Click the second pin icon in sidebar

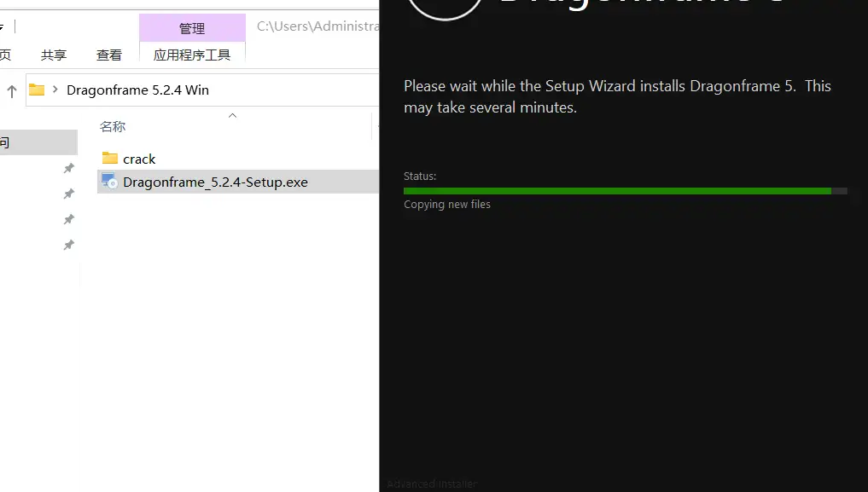pos(69,194)
